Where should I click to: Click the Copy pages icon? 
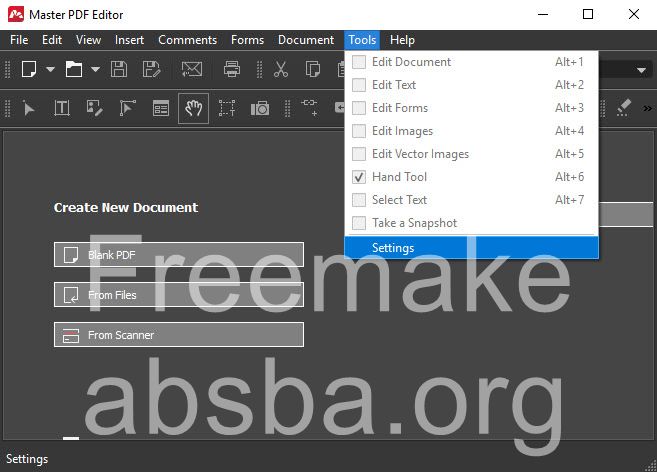(313, 69)
